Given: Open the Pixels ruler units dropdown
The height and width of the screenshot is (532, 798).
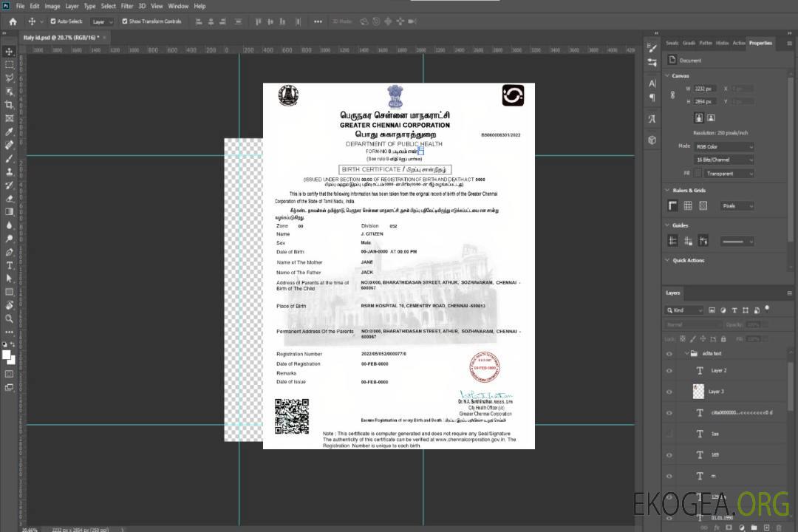Looking at the screenshot, I should (x=737, y=205).
